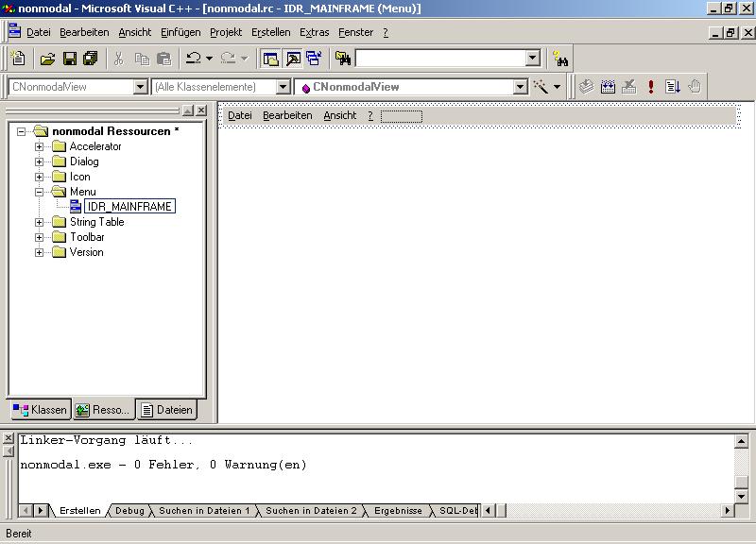Open the Suchen in Dateien 2 tab
The image size is (756, 544).
[x=311, y=511]
